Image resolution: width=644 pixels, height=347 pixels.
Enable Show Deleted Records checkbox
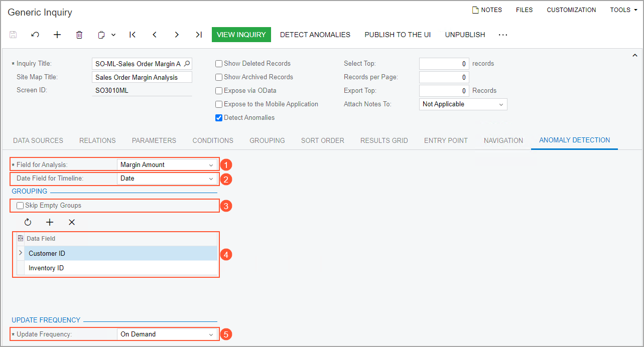219,64
